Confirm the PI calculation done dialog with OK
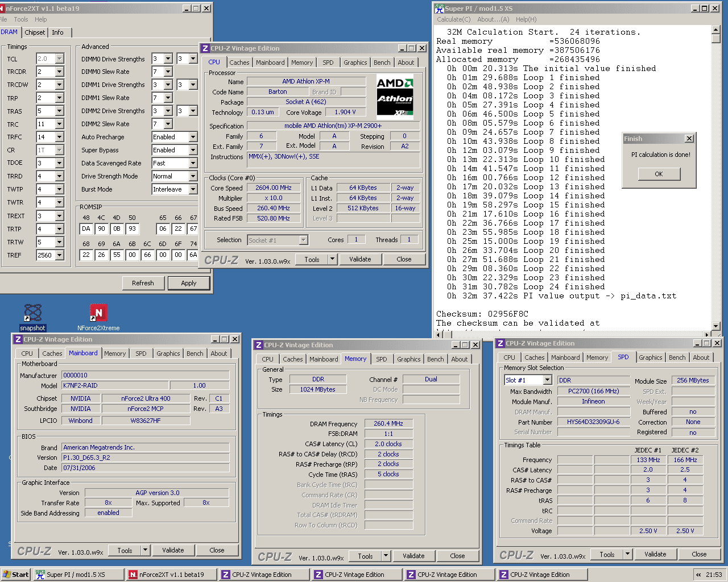 coord(659,174)
